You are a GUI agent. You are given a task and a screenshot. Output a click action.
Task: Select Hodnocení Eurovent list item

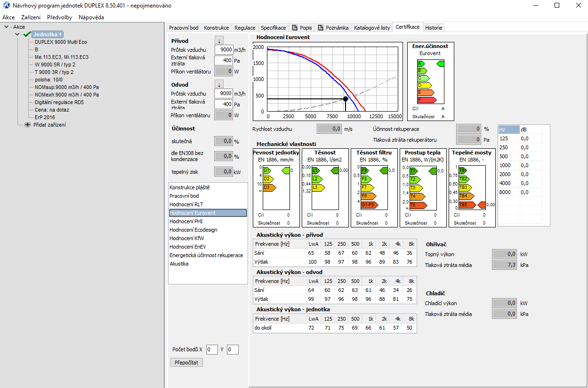(208, 213)
